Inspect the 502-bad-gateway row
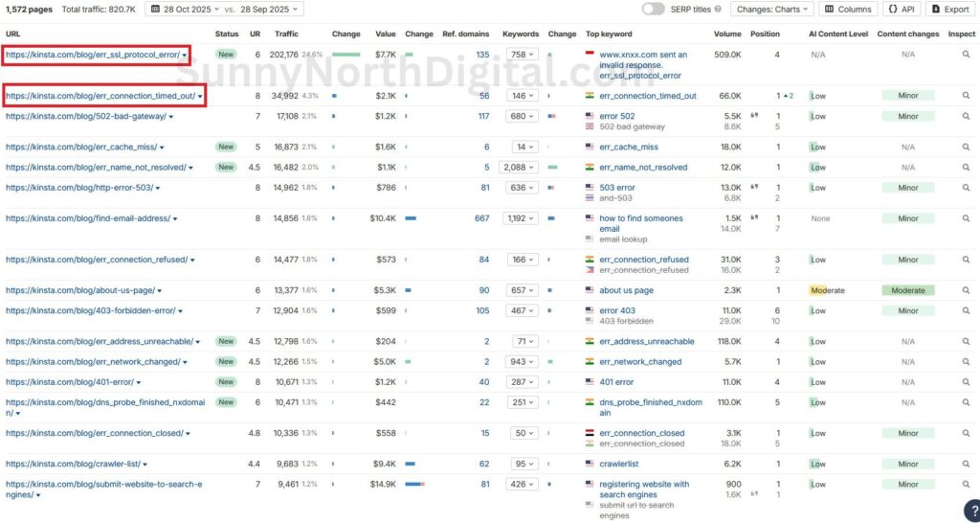 pos(966,116)
